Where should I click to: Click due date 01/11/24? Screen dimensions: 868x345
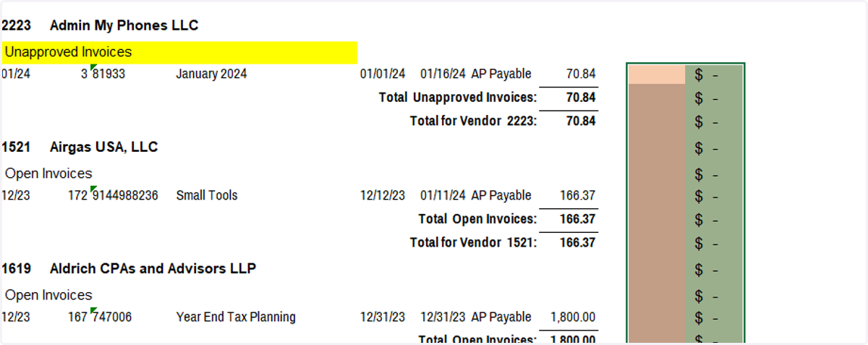point(443,195)
